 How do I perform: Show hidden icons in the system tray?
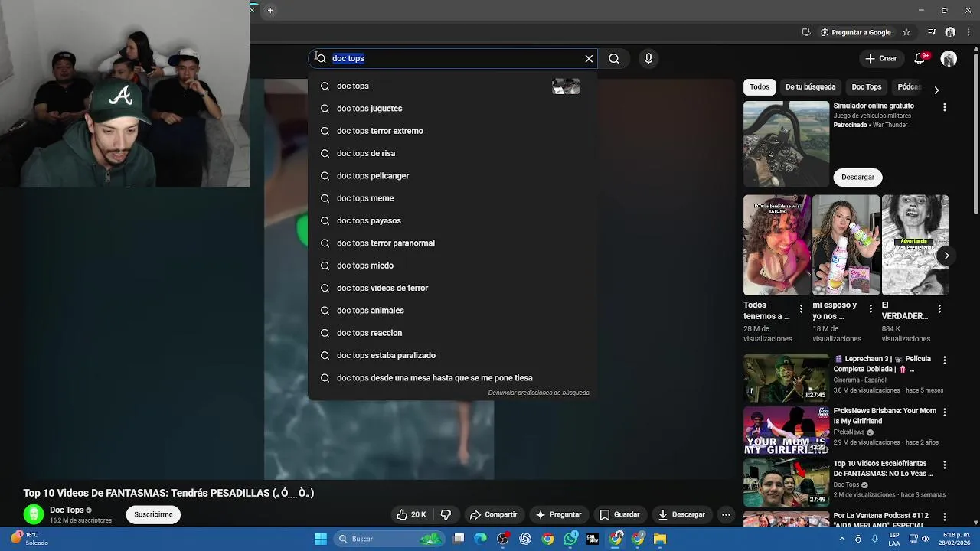point(842,539)
